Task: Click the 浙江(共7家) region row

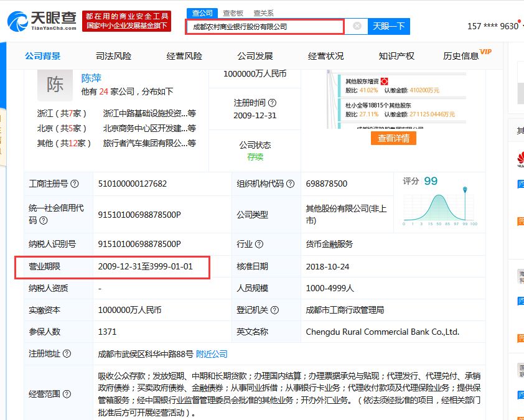Action: point(62,113)
